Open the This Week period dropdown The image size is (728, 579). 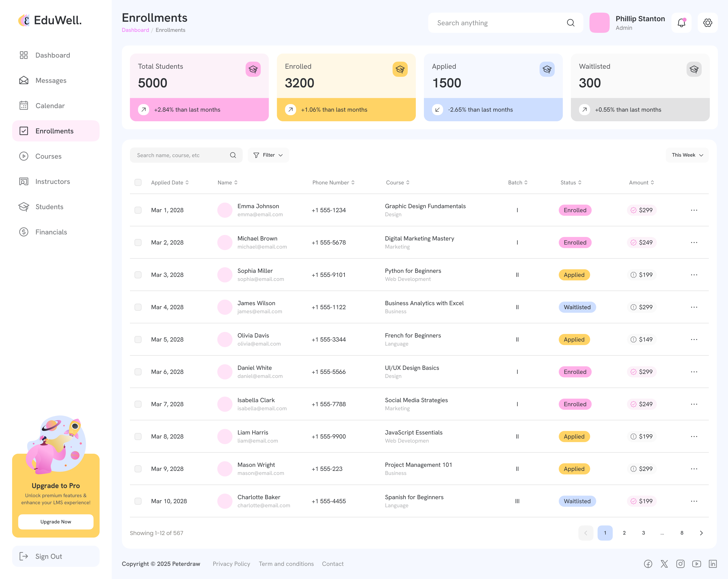tap(687, 155)
